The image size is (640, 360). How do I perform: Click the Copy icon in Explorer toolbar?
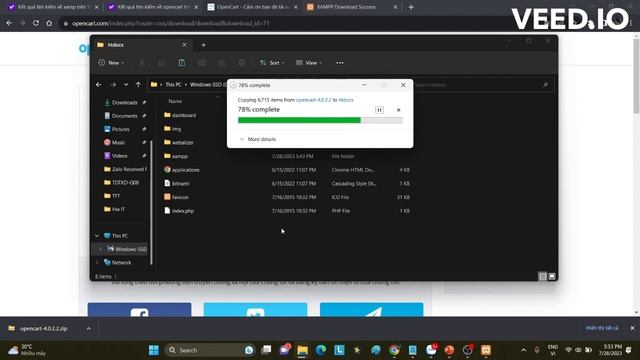click(x=162, y=63)
